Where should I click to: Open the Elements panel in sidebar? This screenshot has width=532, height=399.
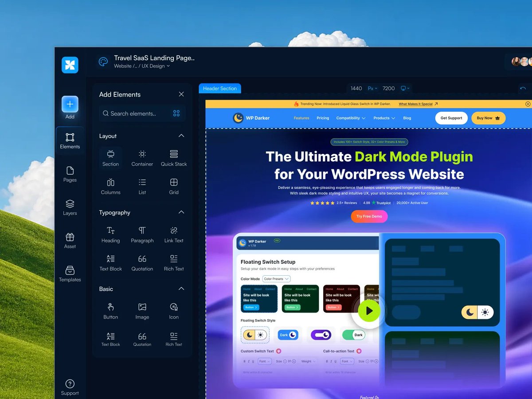70,141
